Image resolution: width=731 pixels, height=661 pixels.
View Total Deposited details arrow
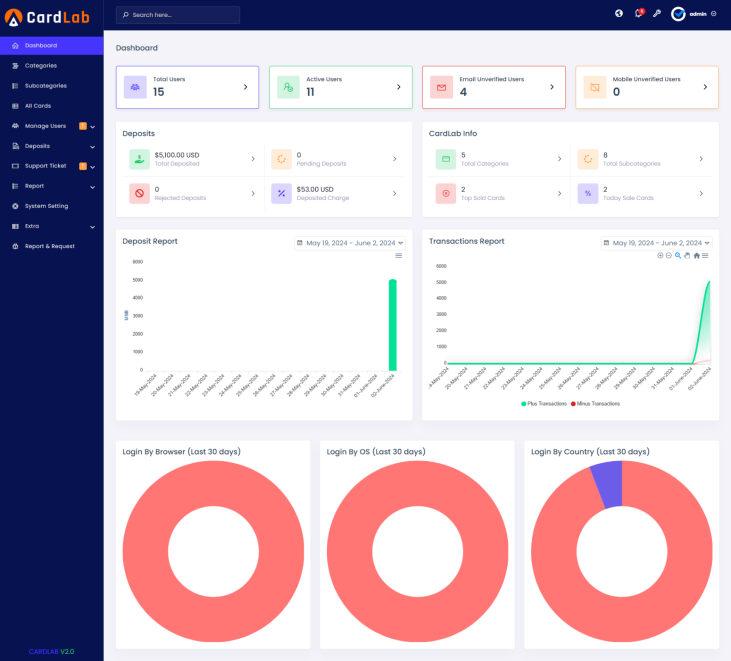(253, 159)
